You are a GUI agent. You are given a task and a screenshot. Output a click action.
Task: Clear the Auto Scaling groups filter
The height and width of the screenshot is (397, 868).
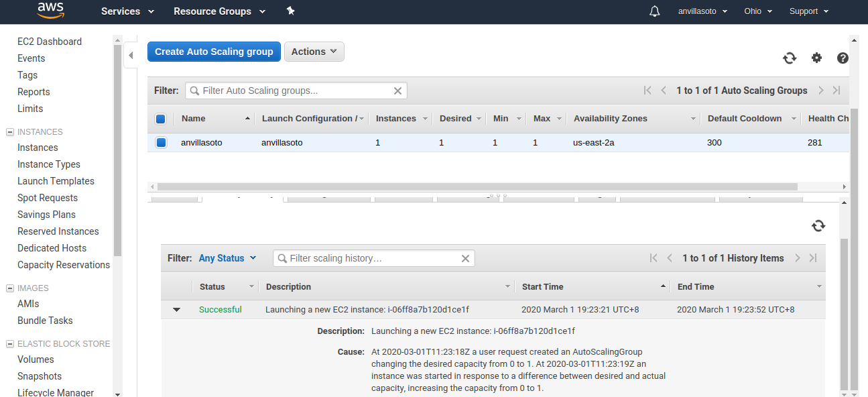tap(397, 91)
